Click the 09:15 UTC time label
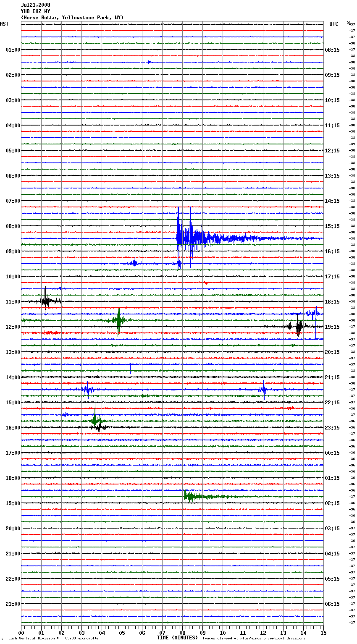Screen dimensions: 357x644 pyautogui.click(x=332, y=75)
